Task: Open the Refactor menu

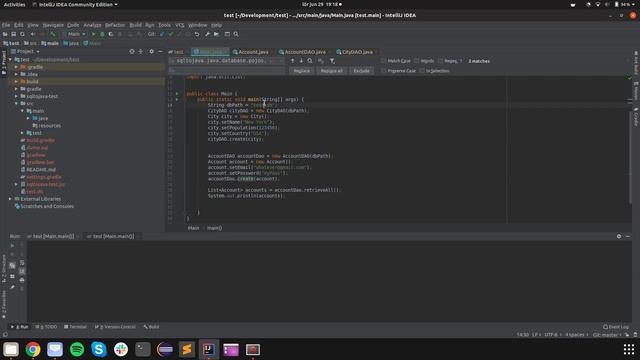Action: [115, 25]
